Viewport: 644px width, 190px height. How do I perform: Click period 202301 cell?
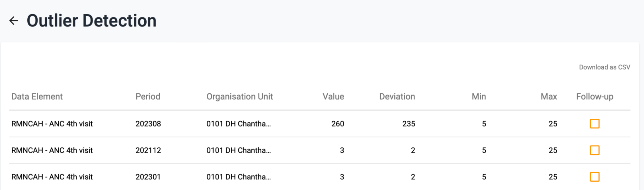[x=148, y=177]
